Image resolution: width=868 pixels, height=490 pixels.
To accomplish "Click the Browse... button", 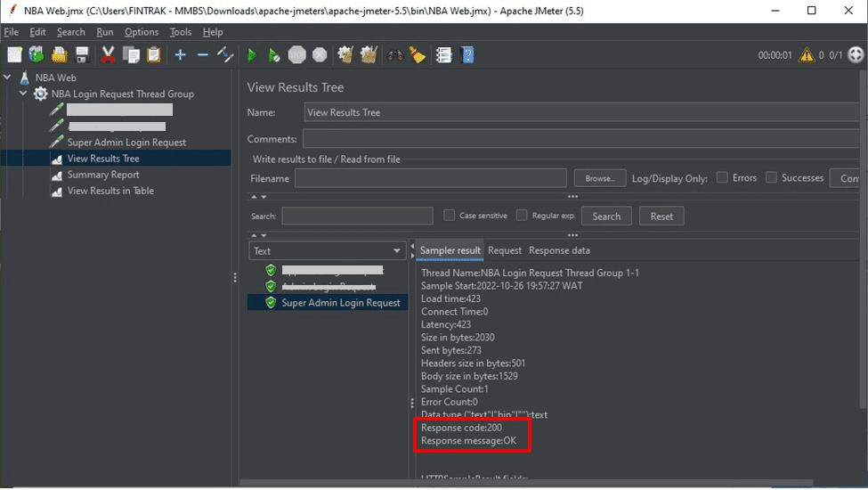I will coord(600,178).
